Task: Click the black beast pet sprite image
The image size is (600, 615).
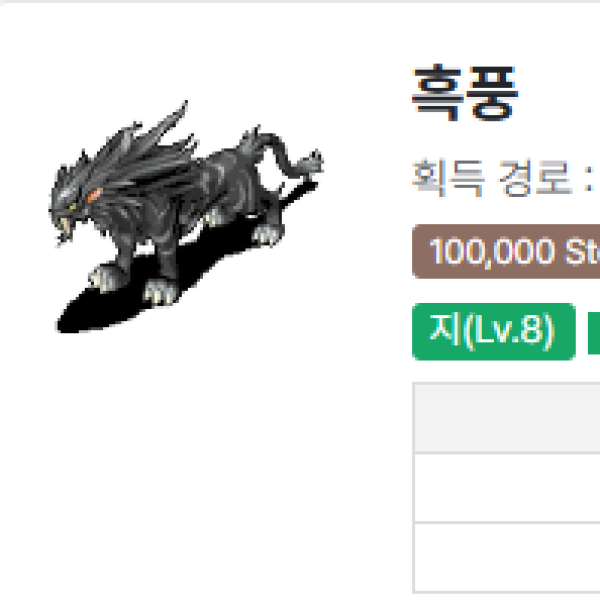Action: (x=186, y=217)
